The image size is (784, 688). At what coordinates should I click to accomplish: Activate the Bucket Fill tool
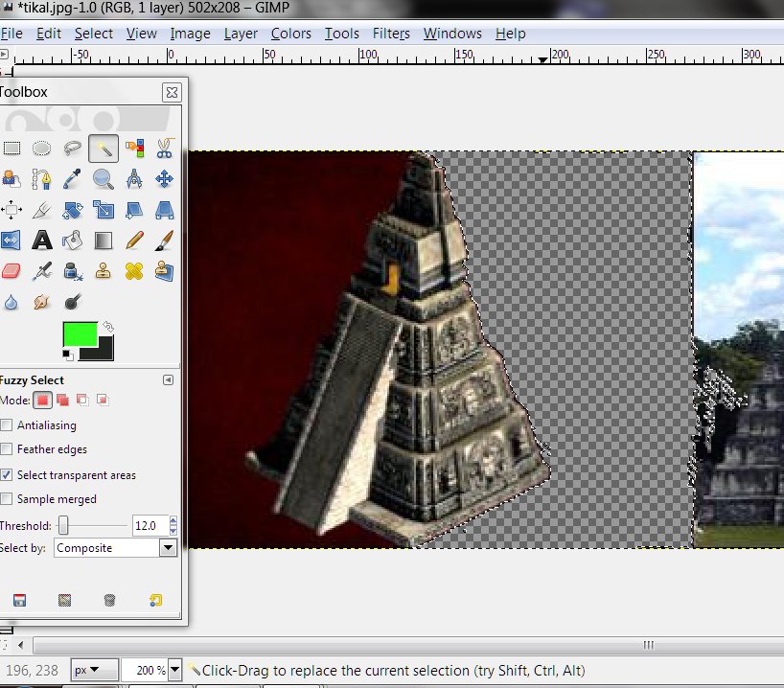pyautogui.click(x=73, y=240)
